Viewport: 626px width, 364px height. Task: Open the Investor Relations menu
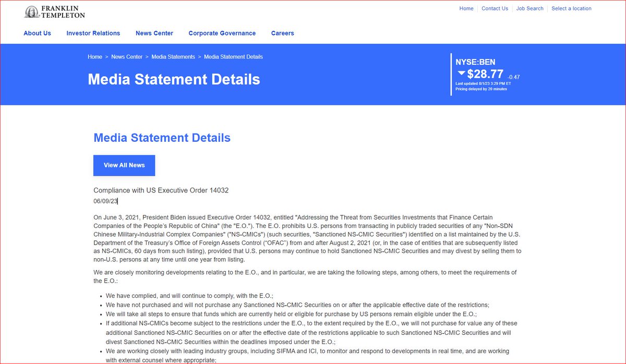point(93,33)
